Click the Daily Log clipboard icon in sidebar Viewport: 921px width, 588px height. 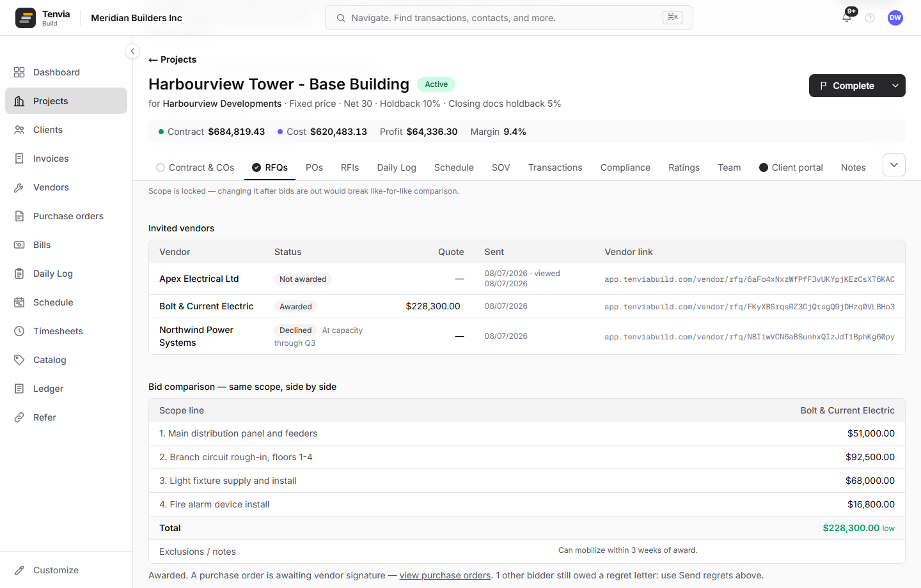click(19, 274)
